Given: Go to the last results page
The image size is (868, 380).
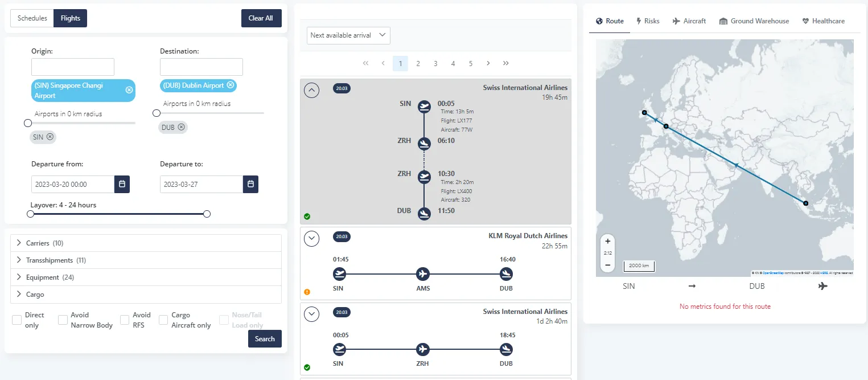Looking at the screenshot, I should (x=505, y=63).
